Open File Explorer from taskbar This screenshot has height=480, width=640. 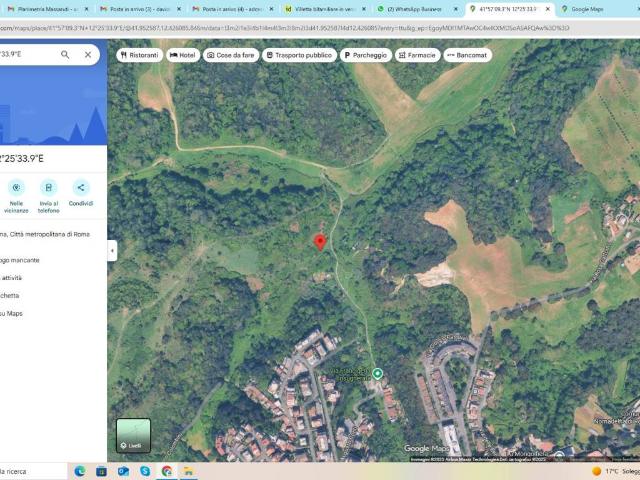pyautogui.click(x=188, y=471)
